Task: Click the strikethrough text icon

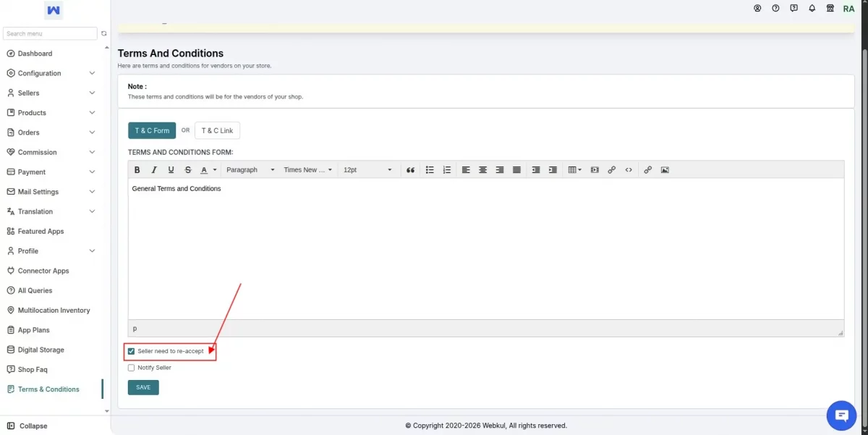Action: pos(188,170)
